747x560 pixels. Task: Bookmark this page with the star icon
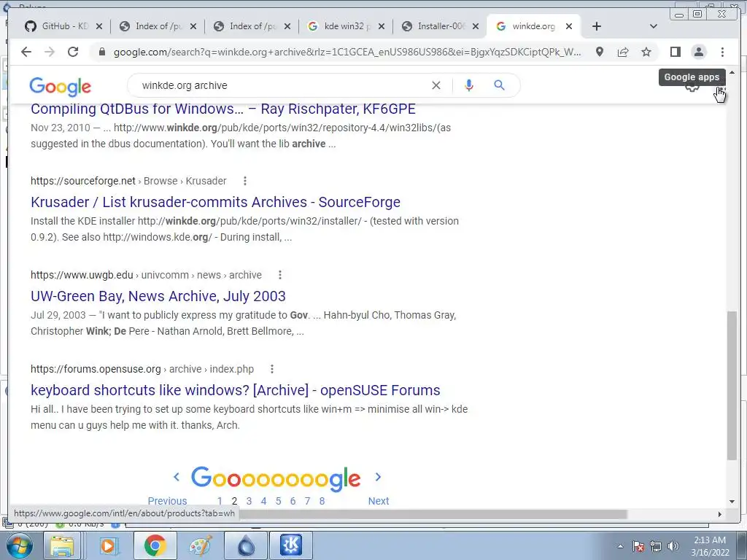[646, 52]
